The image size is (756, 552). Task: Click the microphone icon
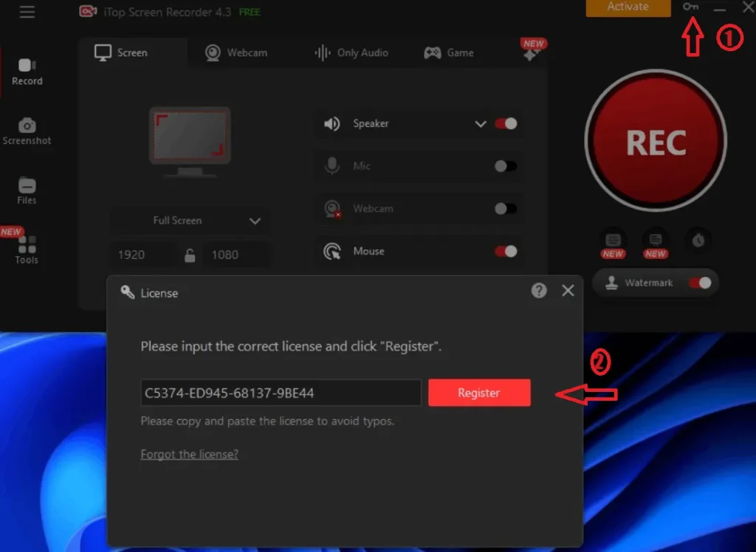pyautogui.click(x=331, y=166)
